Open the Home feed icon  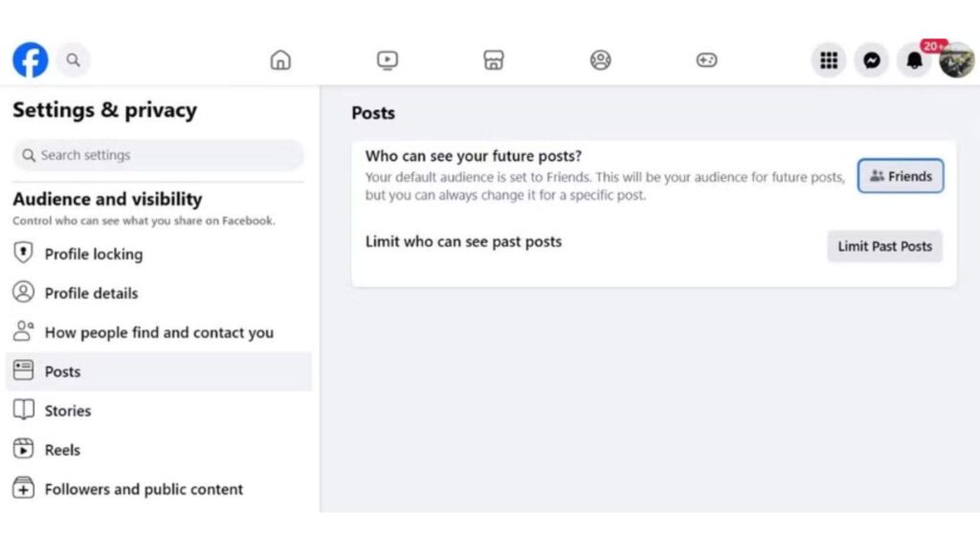point(279,59)
